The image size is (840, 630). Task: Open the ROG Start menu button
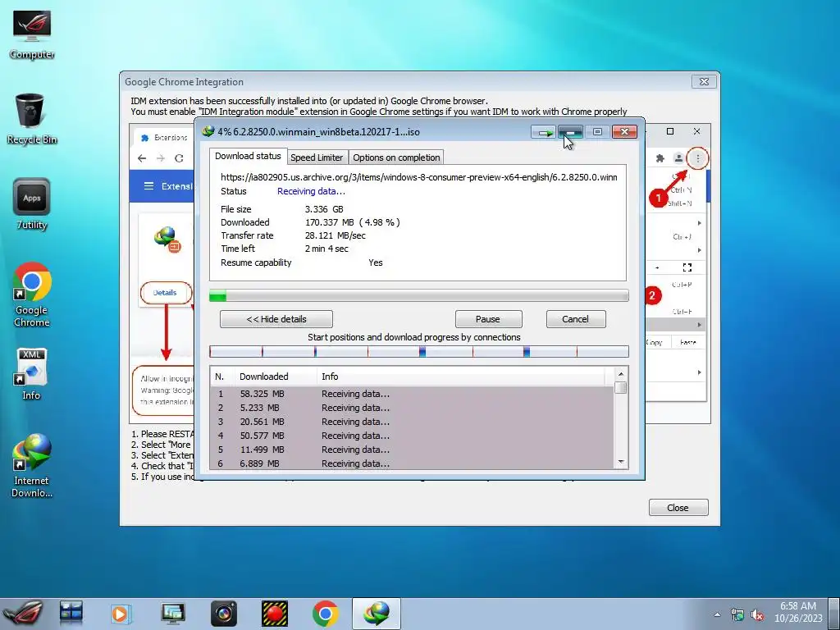point(22,614)
